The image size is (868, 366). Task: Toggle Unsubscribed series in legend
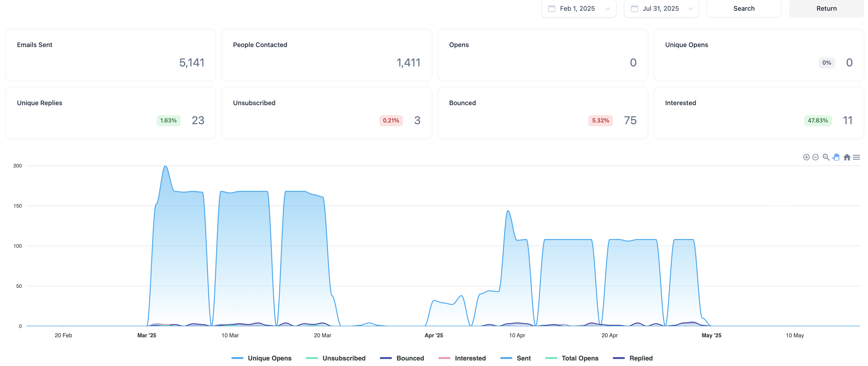click(x=336, y=358)
